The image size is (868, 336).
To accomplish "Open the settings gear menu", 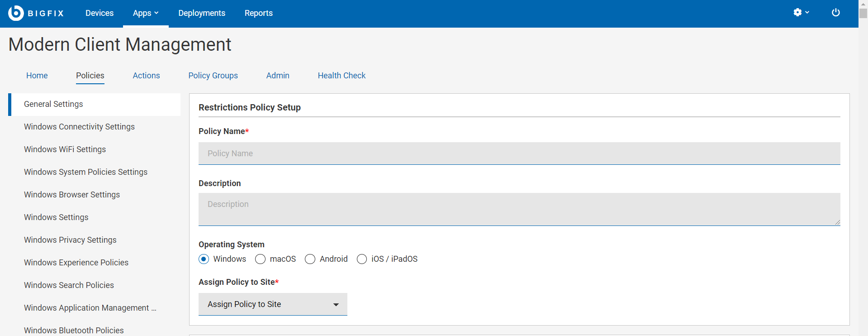I will (x=801, y=13).
